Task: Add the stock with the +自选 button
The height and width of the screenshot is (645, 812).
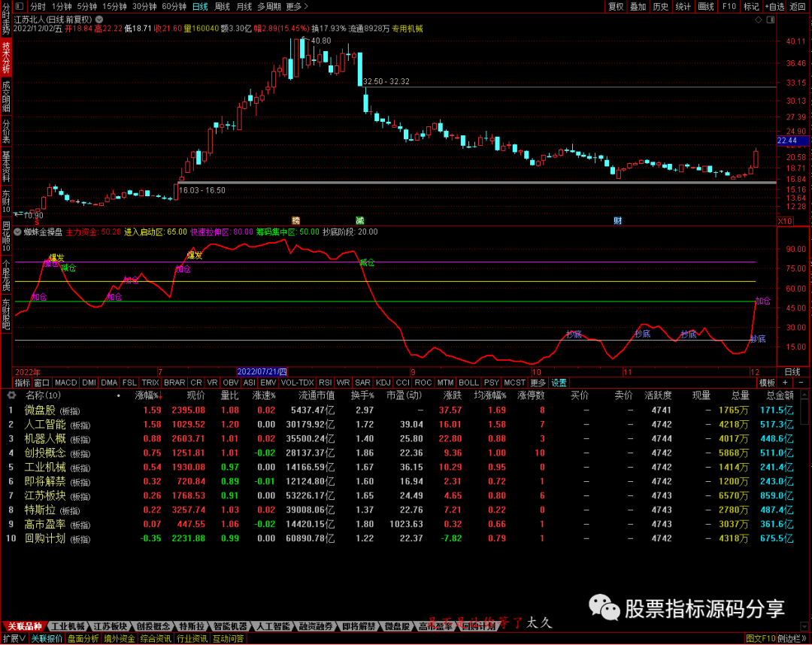Action: coord(774,7)
